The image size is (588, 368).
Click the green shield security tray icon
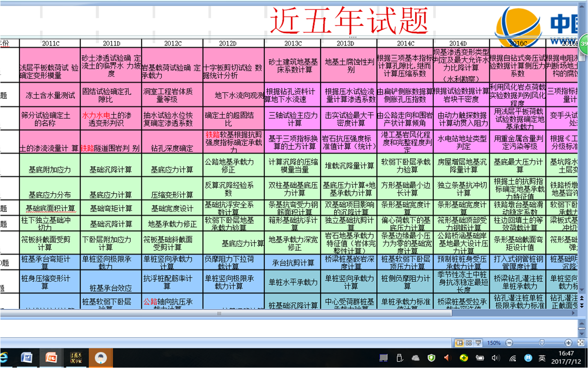point(431,358)
